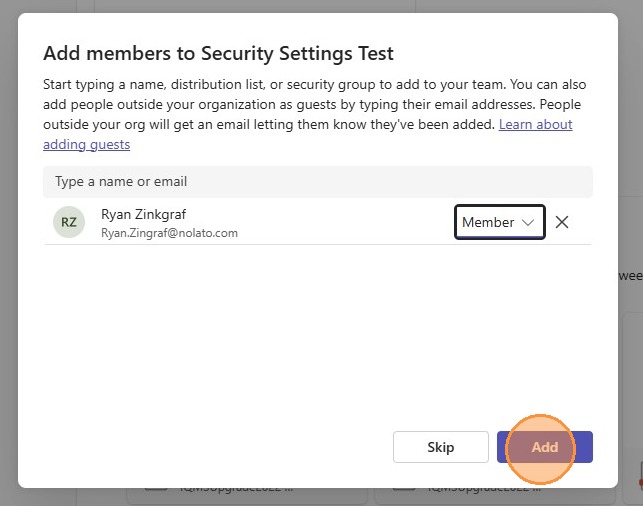This screenshot has width=643, height=506.
Task: Click the chevron arrow beside Member
Action: coord(528,222)
